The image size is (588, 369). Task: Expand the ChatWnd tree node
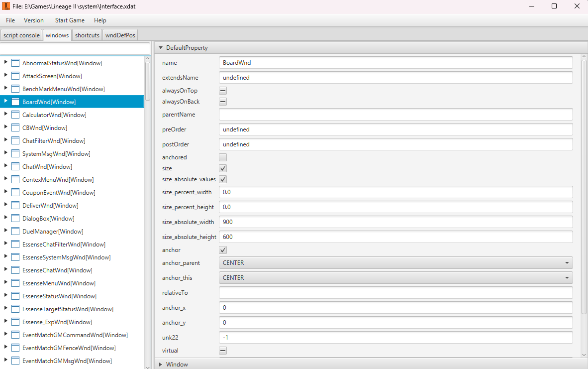tap(5, 165)
